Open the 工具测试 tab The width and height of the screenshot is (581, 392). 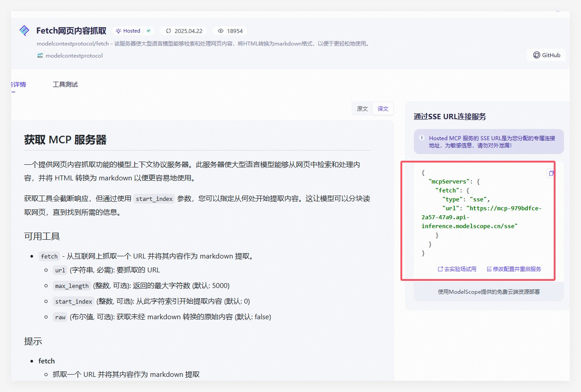click(x=65, y=84)
